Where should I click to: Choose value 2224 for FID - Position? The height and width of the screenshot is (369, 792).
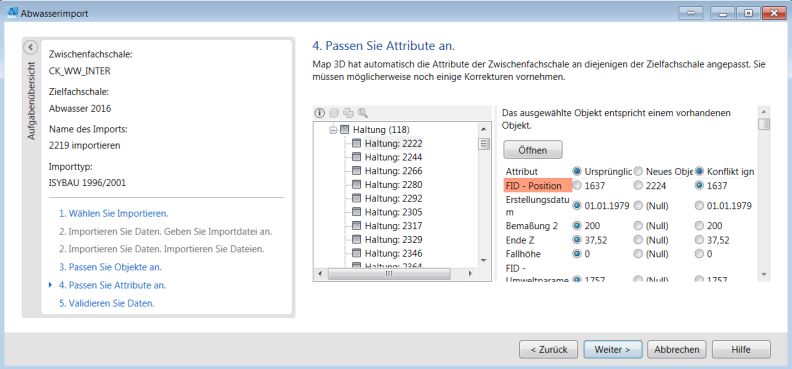tap(638, 185)
